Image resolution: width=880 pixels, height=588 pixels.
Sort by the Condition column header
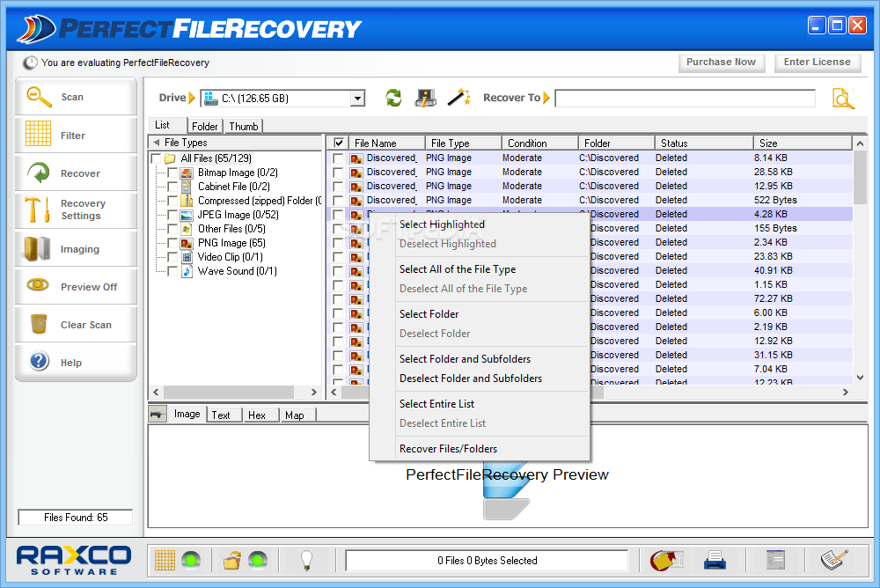540,143
